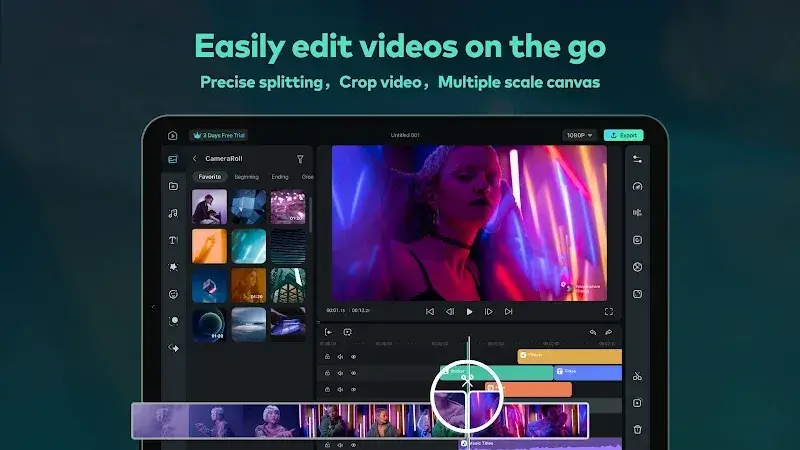Toggle visibility eye on top track
Screen dimensions: 800x450
[x=353, y=356]
